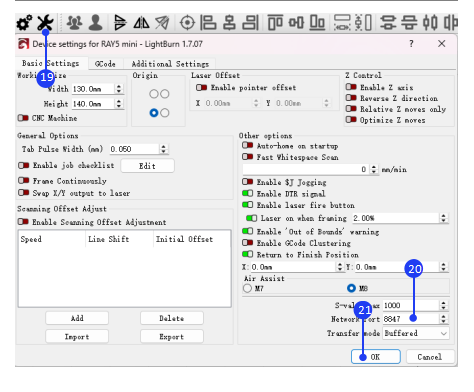Click the question mark help button

(x=411, y=44)
